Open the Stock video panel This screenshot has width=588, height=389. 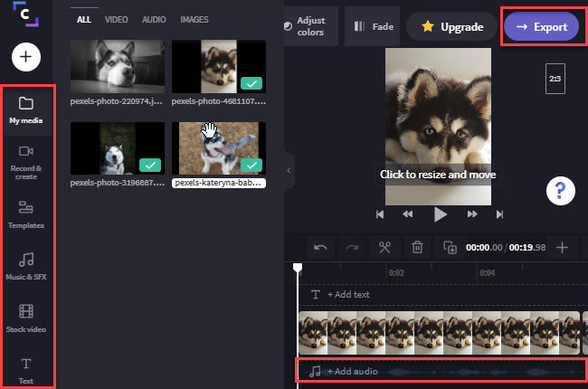coord(26,318)
